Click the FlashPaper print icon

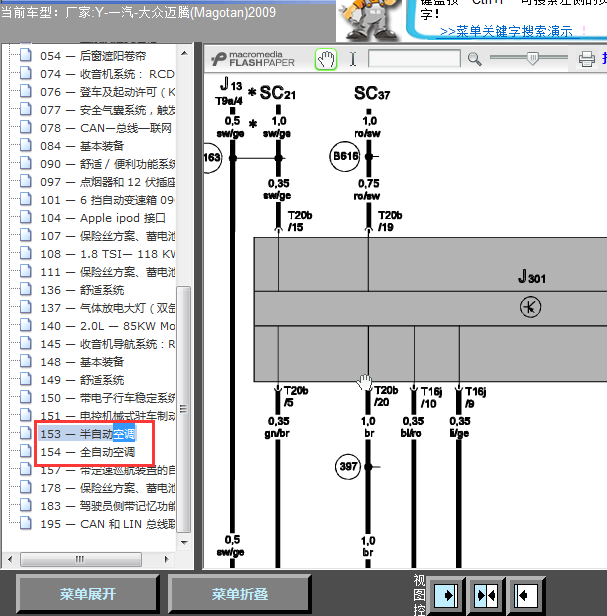[586, 59]
